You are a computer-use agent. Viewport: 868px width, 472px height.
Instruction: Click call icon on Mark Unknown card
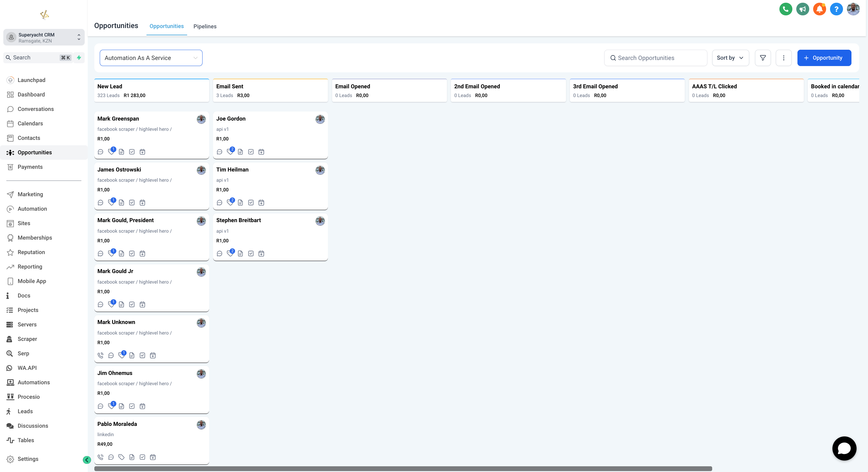coord(100,355)
